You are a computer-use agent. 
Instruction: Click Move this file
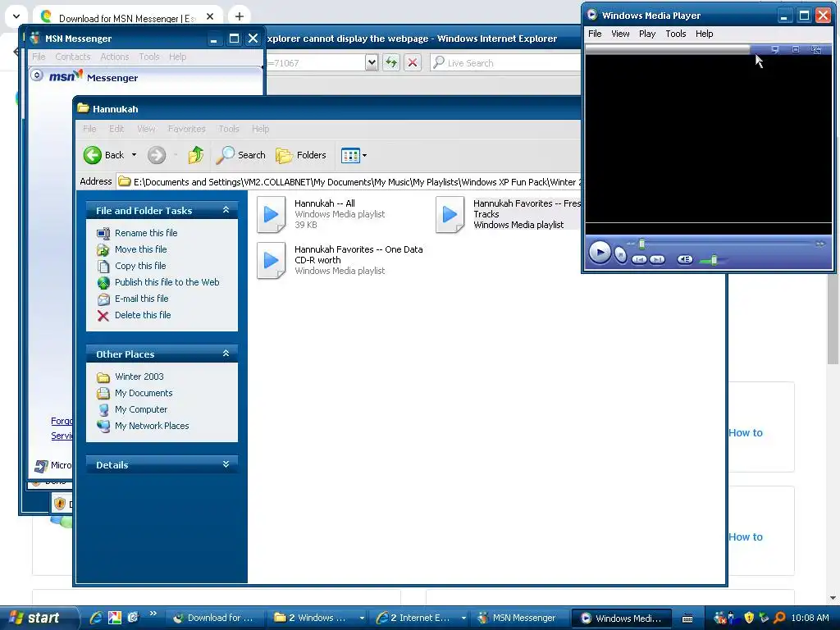point(140,249)
